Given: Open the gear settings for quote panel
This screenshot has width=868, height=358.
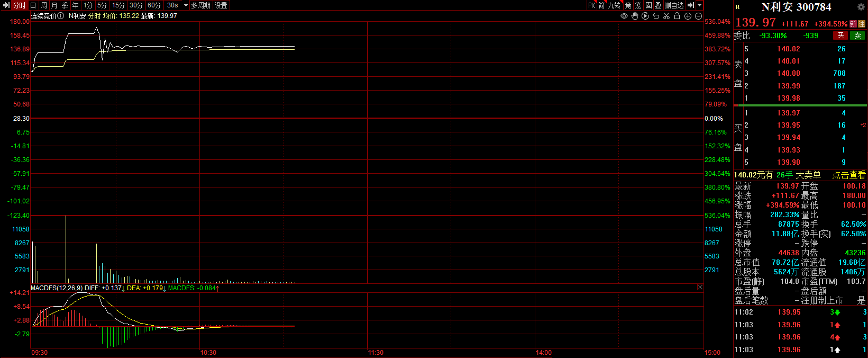Looking at the screenshot, I should pos(861,7).
